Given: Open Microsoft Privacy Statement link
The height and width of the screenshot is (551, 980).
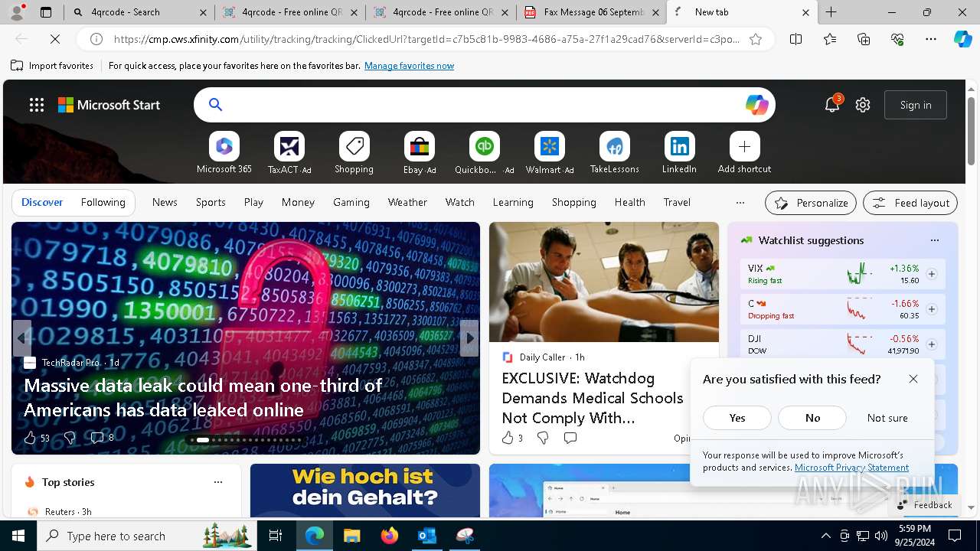Looking at the screenshot, I should pos(851,468).
